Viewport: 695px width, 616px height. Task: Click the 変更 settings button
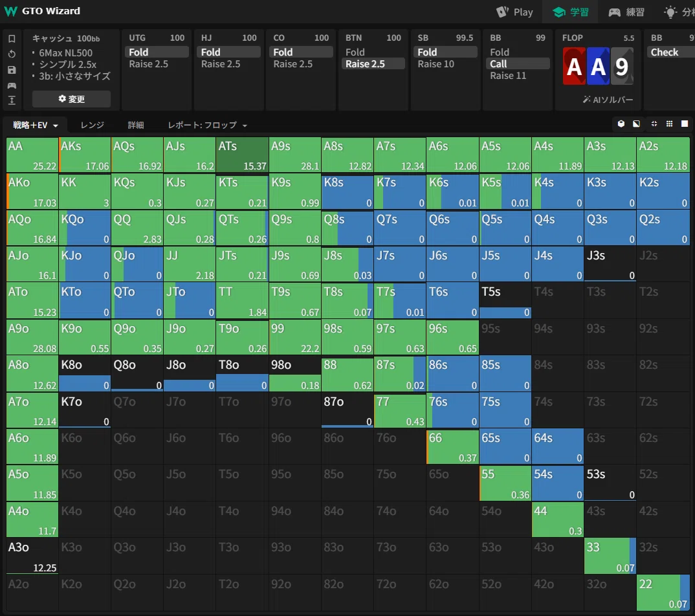[71, 99]
